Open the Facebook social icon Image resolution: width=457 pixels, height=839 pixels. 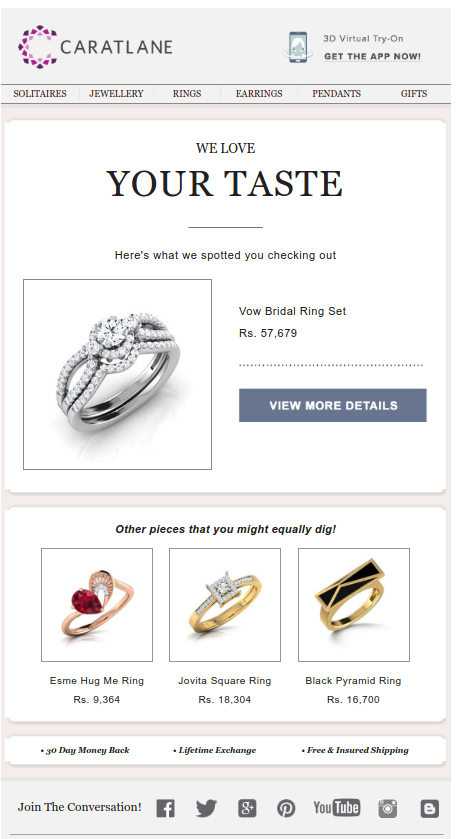click(165, 807)
